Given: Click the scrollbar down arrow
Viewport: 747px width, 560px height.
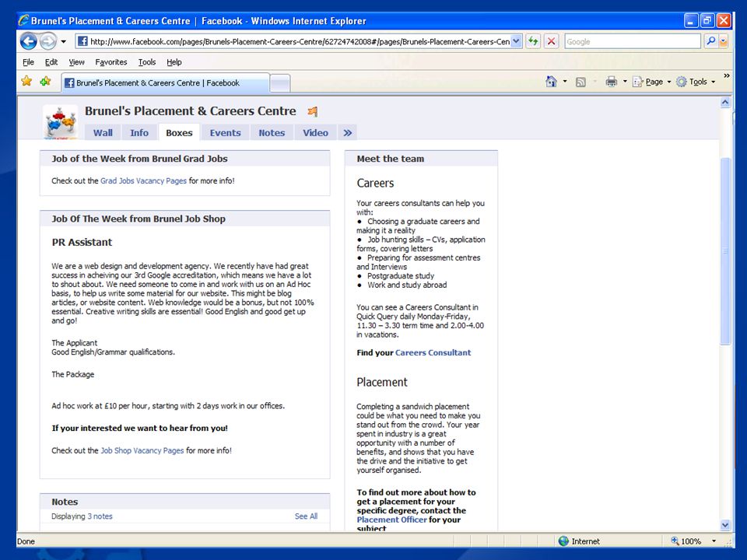Looking at the screenshot, I should [725, 525].
